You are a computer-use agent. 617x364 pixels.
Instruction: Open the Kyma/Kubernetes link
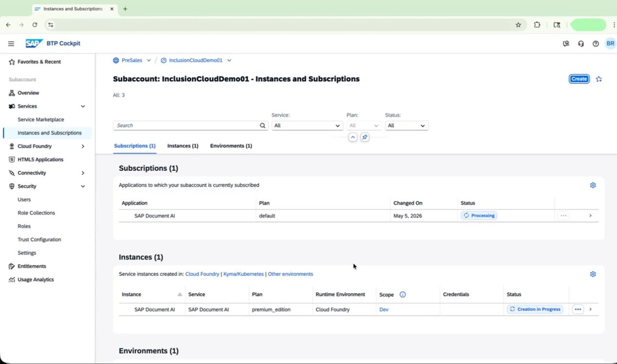243,274
